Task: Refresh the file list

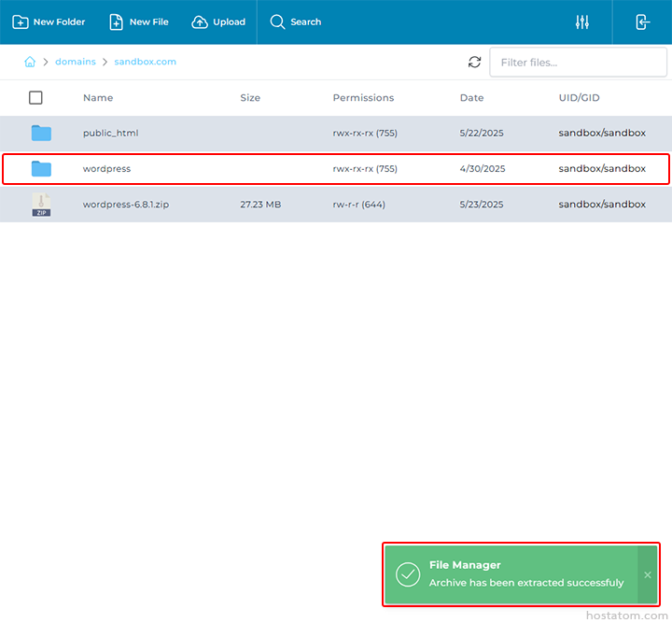Action: pos(474,63)
